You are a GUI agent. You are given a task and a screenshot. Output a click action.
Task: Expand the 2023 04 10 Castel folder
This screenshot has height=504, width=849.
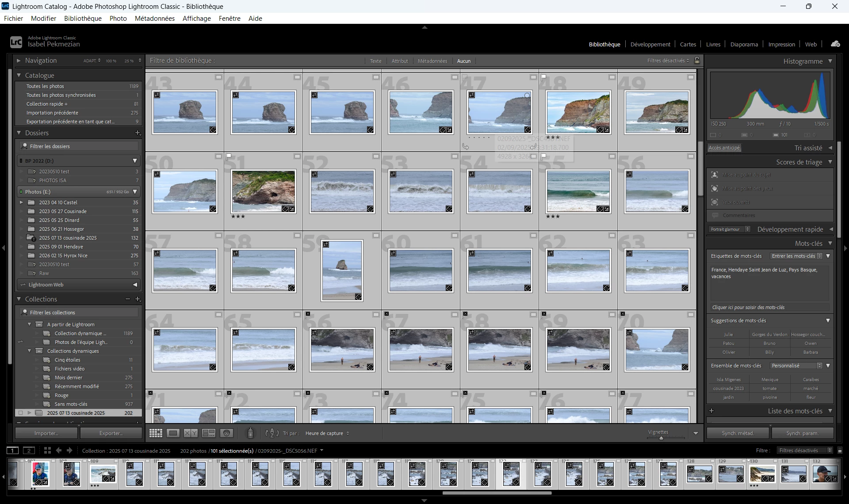pos(21,202)
